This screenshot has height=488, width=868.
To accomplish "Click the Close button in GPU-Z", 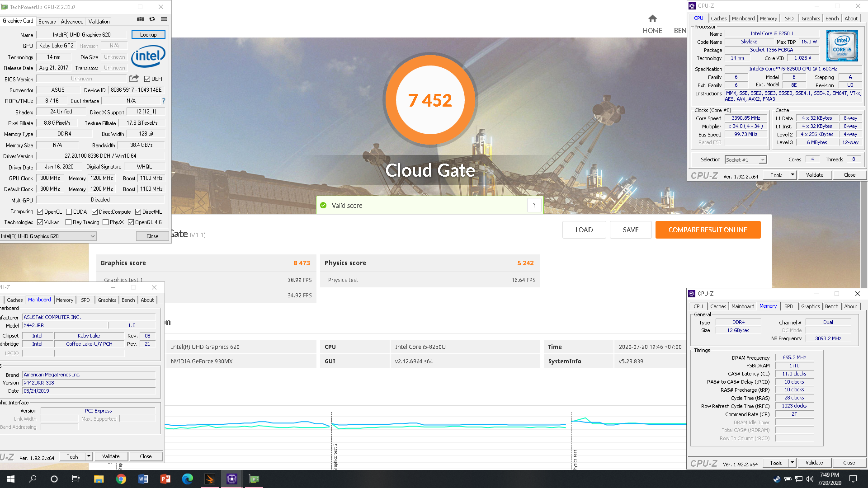I will point(152,236).
